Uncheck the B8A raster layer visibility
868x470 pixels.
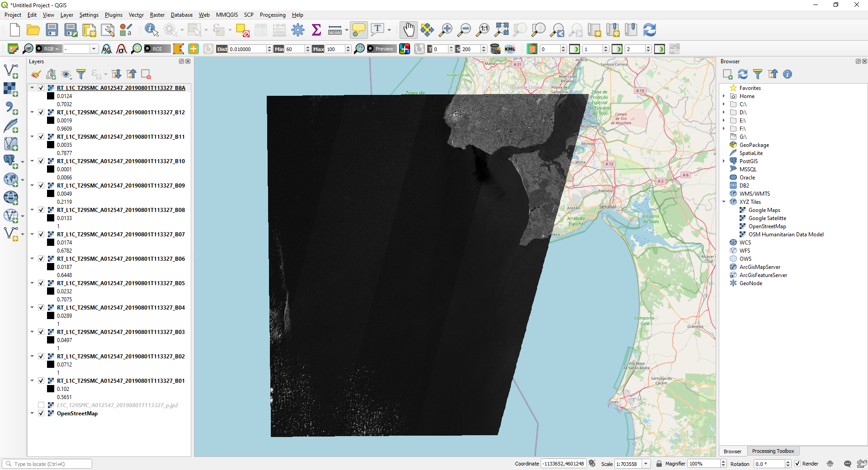[41, 88]
